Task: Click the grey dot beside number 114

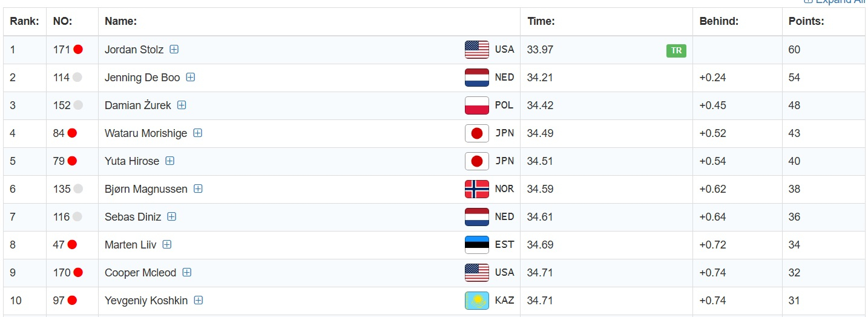Action: coord(77,77)
